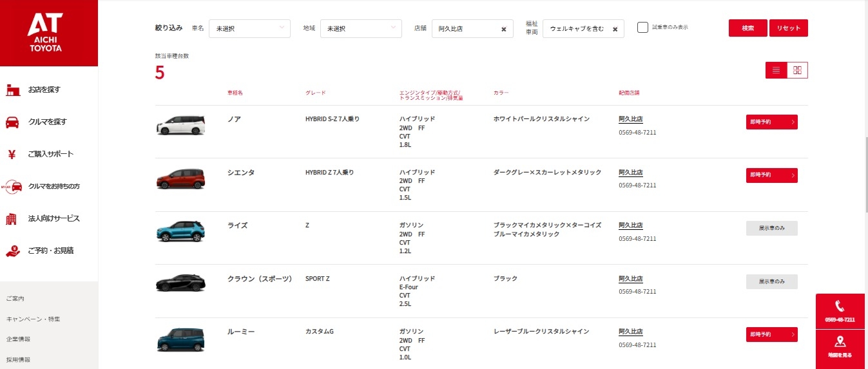868x369 pixels.
Task: Click the office building icon in the sidebar
Action: point(11,219)
